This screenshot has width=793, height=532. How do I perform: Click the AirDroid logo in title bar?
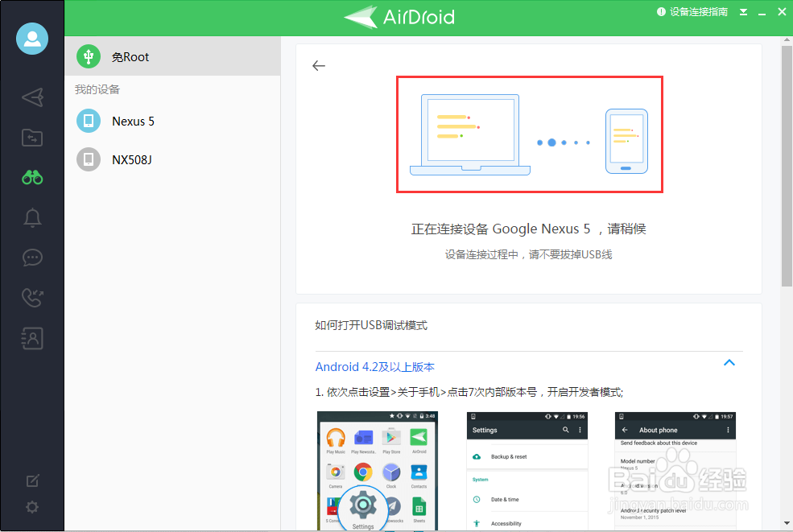pos(399,17)
